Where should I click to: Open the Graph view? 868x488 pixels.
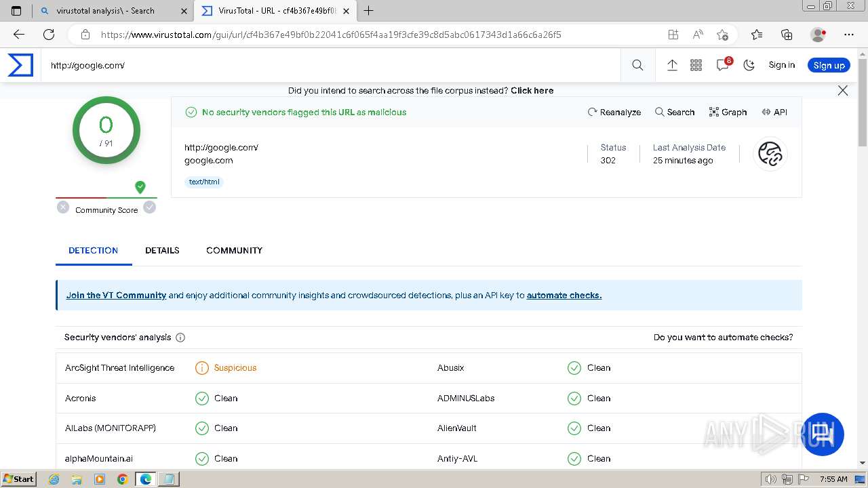coord(728,112)
